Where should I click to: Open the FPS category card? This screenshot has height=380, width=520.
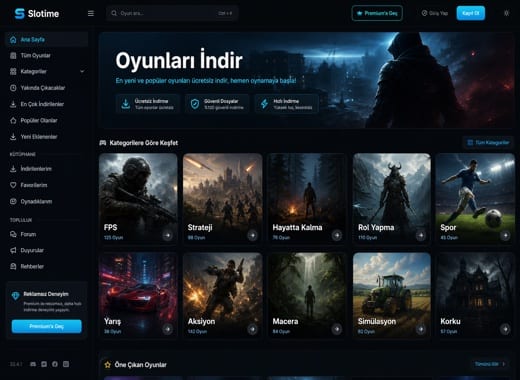(x=138, y=199)
